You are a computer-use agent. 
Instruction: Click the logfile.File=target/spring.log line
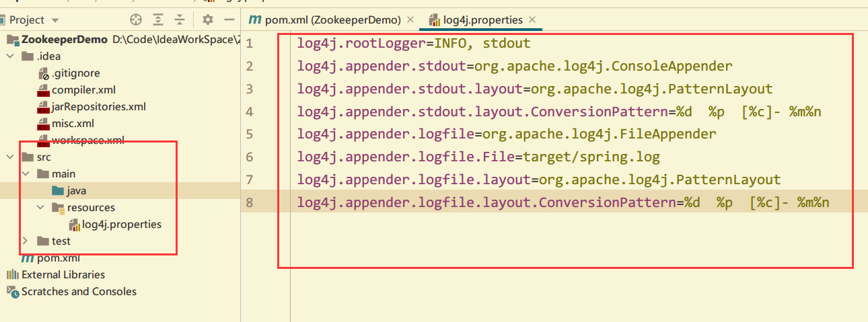478,157
